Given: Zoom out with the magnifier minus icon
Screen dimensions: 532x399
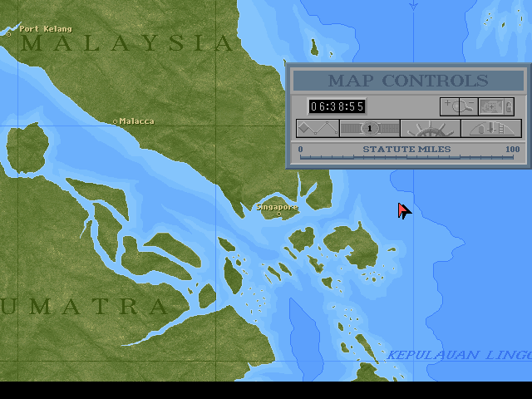Looking at the screenshot, I should click(467, 106).
